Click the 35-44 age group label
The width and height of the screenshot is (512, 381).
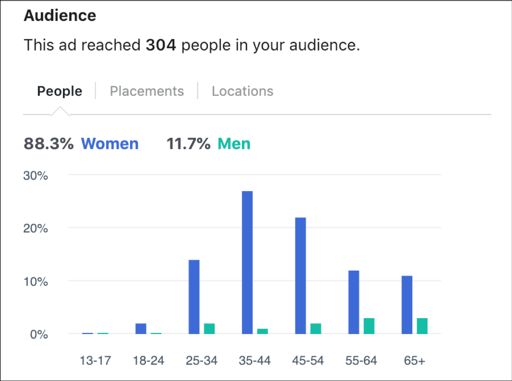[255, 360]
